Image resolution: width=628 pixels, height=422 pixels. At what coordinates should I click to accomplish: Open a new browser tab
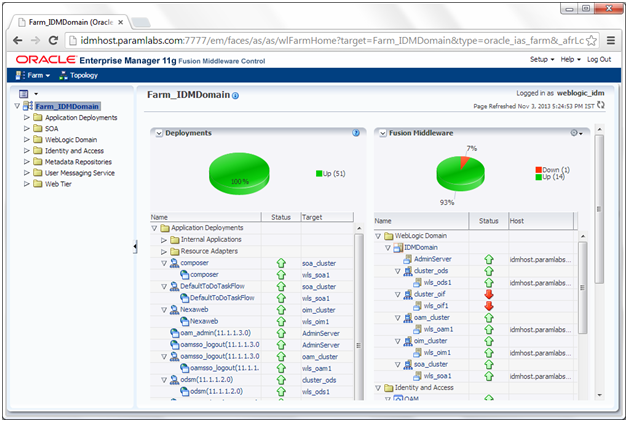(x=141, y=22)
